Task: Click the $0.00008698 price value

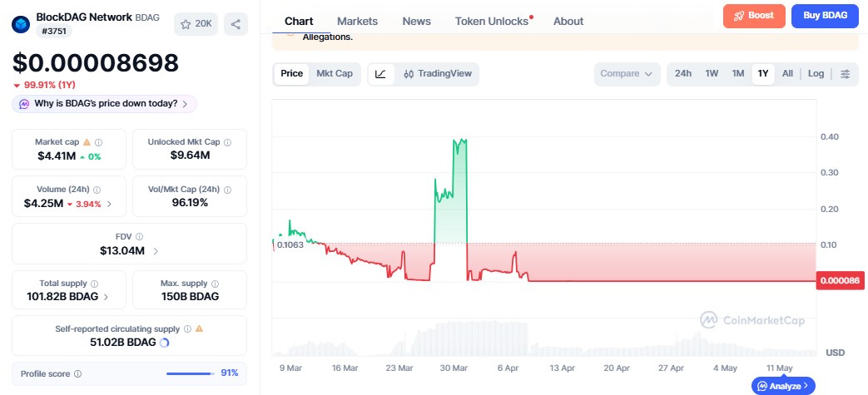Action: click(95, 63)
